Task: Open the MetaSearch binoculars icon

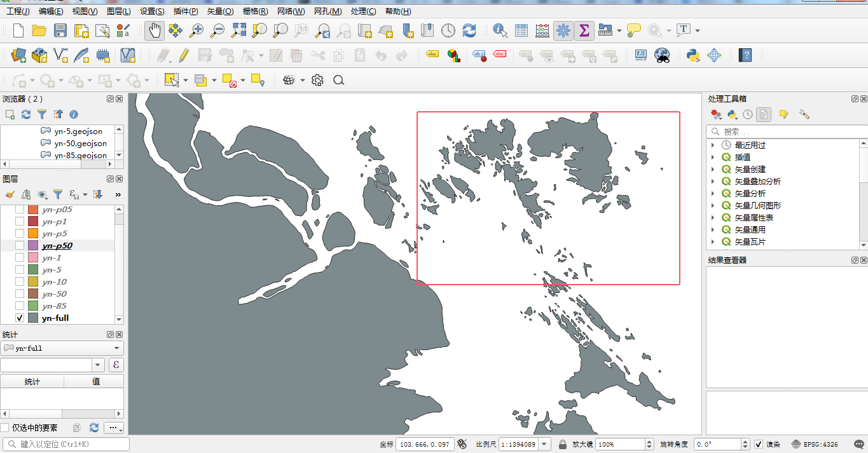Action: pyautogui.click(x=662, y=55)
